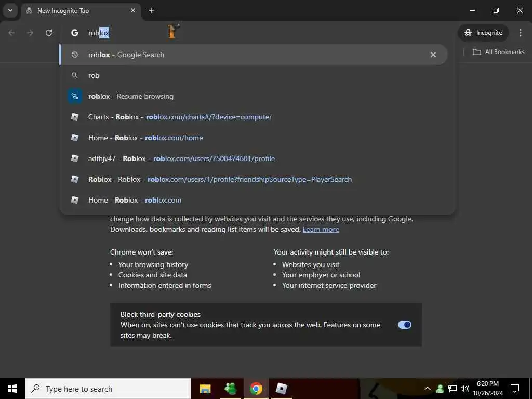This screenshot has height=399, width=532.
Task: Open the Roblox app from taskbar
Action: click(281, 389)
